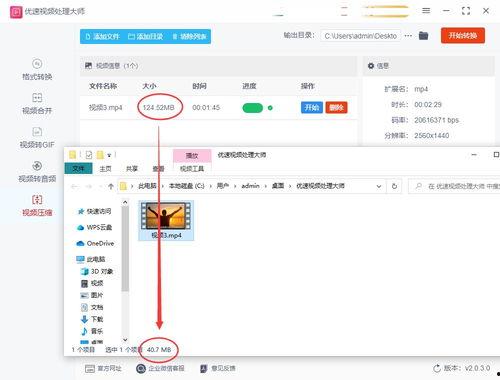
Task: Click the three-dots browse button beside output path
Action: (x=408, y=36)
